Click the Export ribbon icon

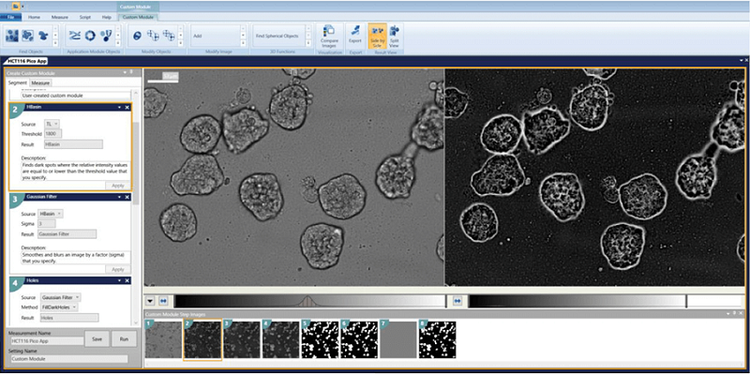click(x=355, y=35)
